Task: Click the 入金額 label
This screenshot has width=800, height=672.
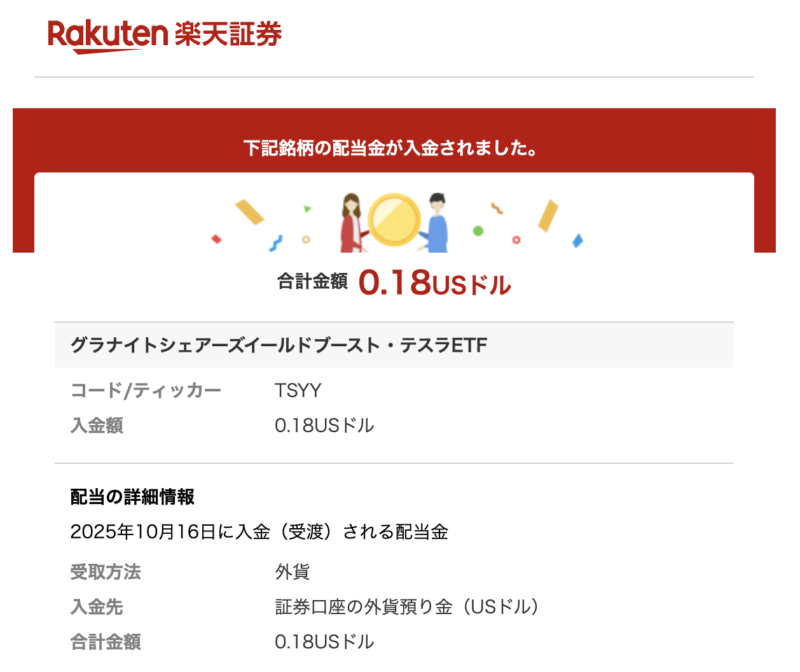Action: click(97, 426)
